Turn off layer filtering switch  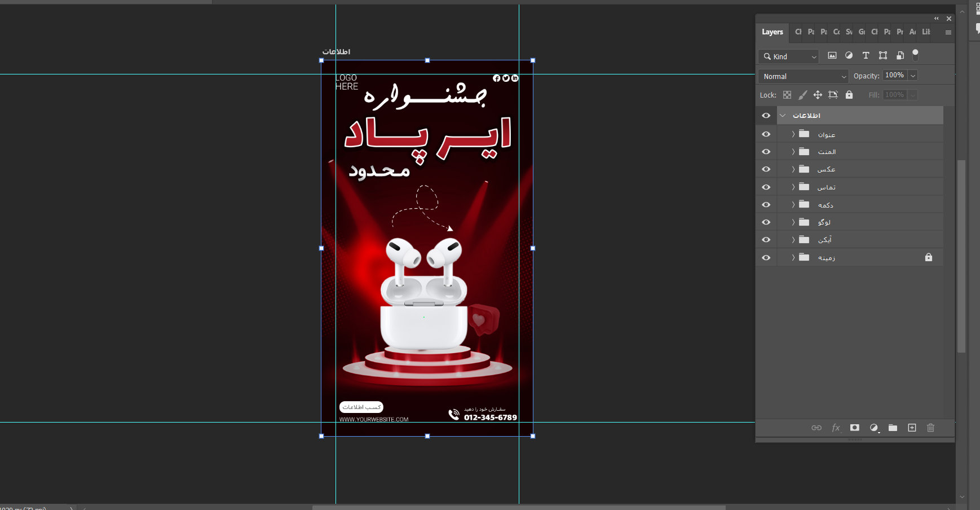pos(915,55)
